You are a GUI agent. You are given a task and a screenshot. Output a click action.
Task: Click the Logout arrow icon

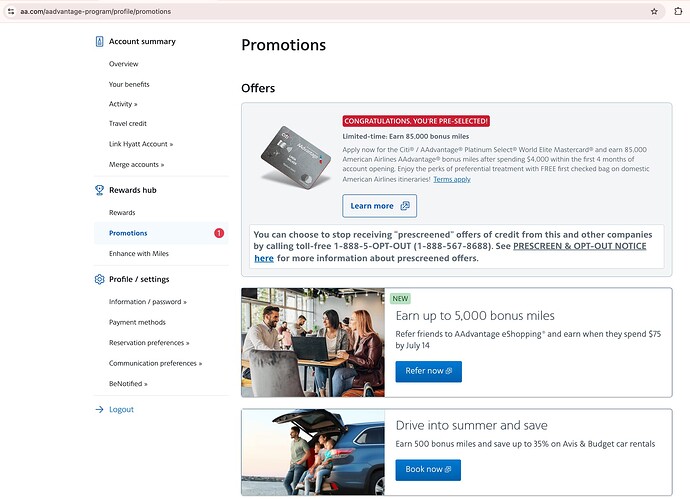[99, 410]
